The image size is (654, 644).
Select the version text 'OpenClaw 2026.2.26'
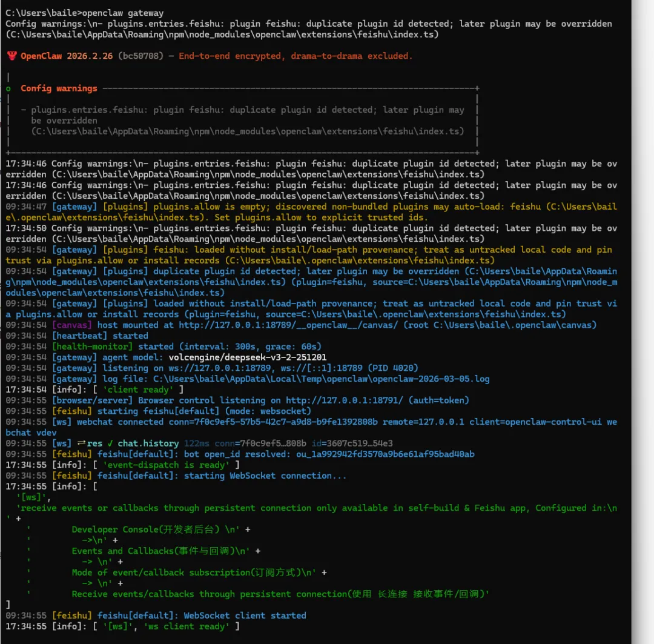pos(67,56)
